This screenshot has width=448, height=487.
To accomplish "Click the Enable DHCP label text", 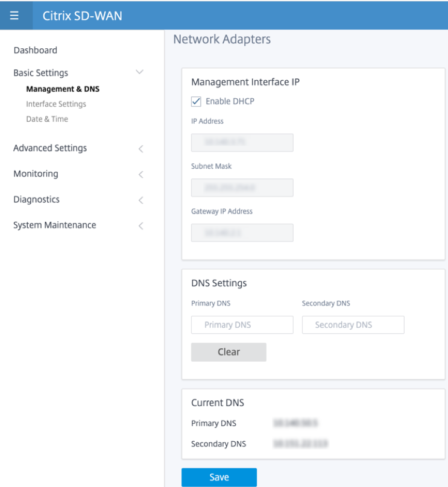I will coord(230,101).
